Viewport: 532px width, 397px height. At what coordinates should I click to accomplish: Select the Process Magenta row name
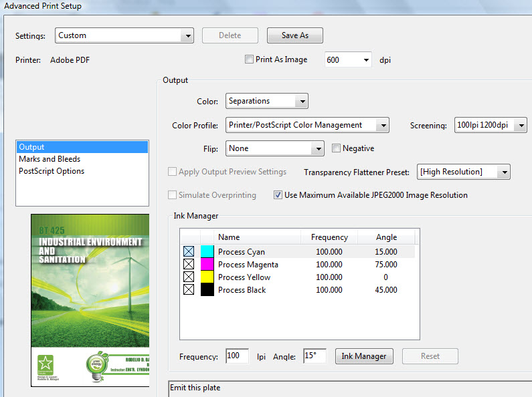coord(248,265)
